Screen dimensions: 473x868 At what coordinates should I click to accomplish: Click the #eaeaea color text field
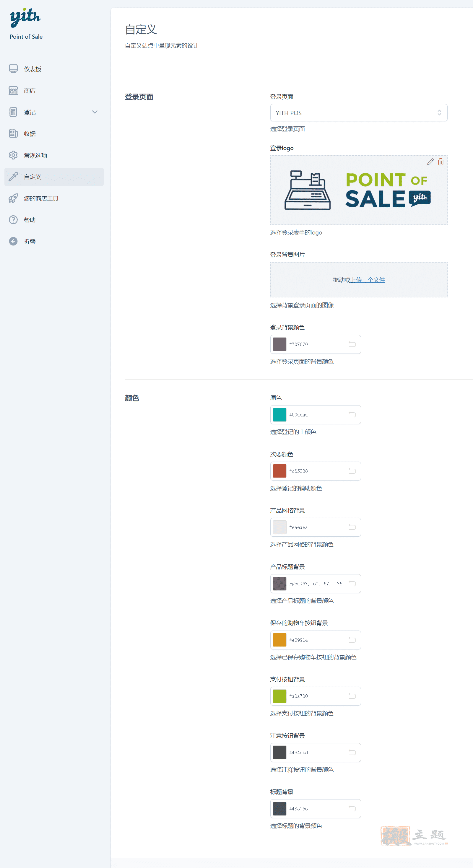316,527
